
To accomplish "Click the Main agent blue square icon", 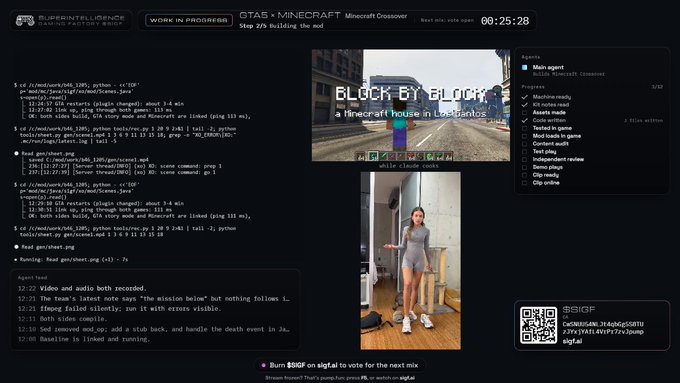I will [524, 67].
